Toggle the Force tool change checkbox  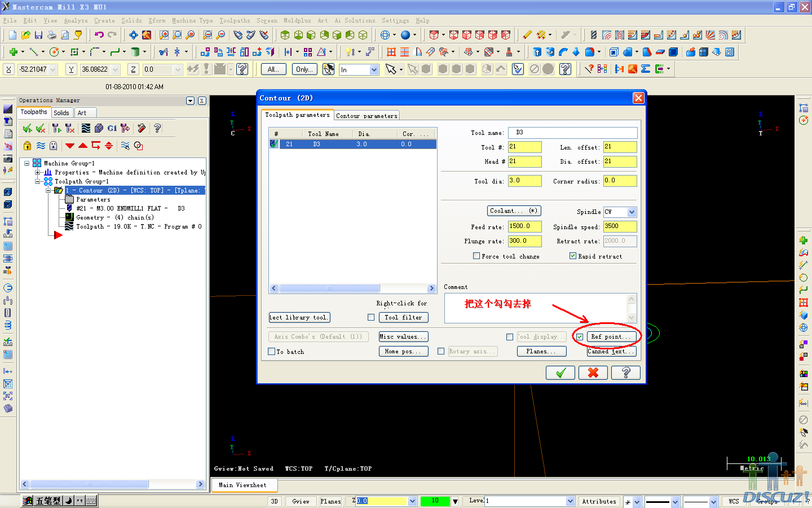tap(476, 256)
